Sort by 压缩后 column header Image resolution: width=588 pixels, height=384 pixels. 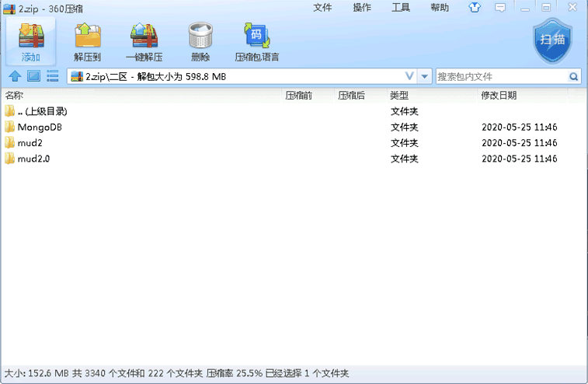point(351,96)
